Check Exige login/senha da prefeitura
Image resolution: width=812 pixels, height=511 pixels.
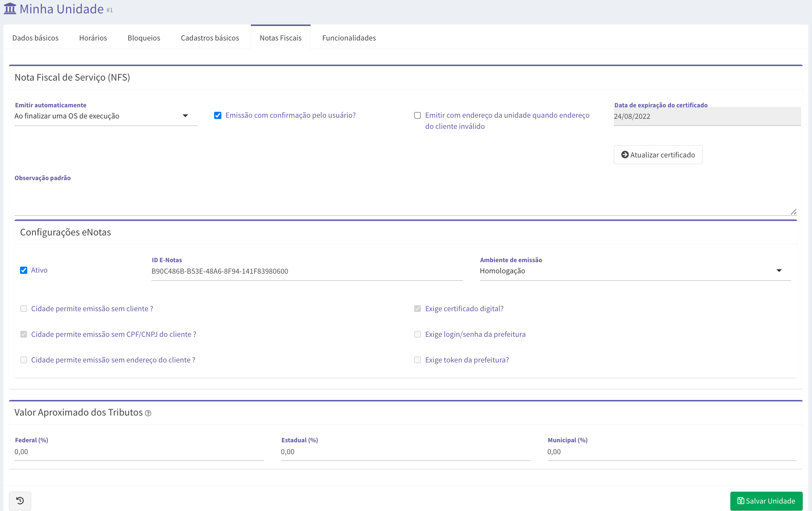tap(418, 334)
